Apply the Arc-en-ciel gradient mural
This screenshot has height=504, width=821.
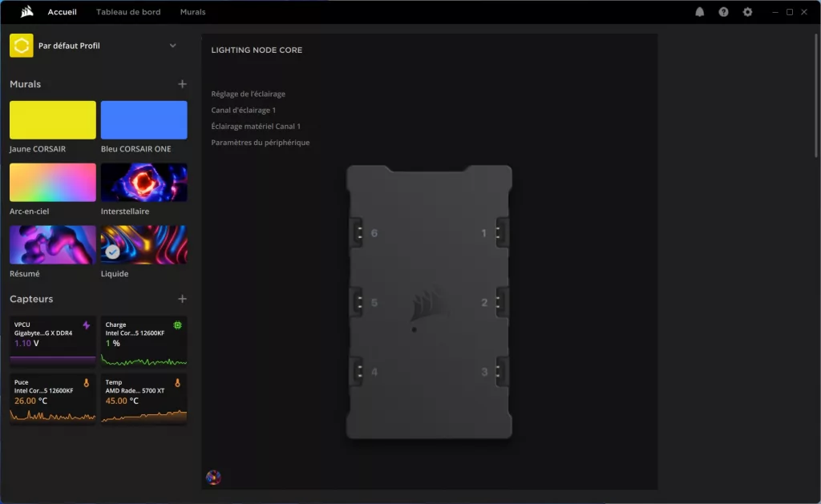click(53, 182)
